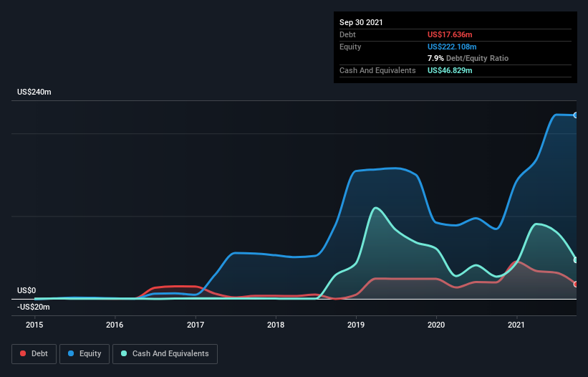Click the US$0 y-axis label
The image size is (588, 377).
tap(26, 290)
